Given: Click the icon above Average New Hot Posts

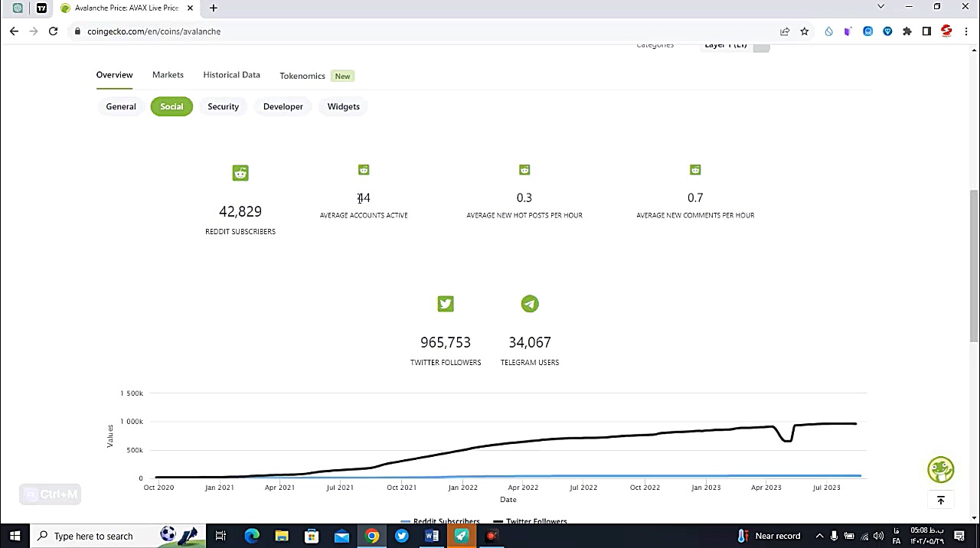Looking at the screenshot, I should point(524,170).
